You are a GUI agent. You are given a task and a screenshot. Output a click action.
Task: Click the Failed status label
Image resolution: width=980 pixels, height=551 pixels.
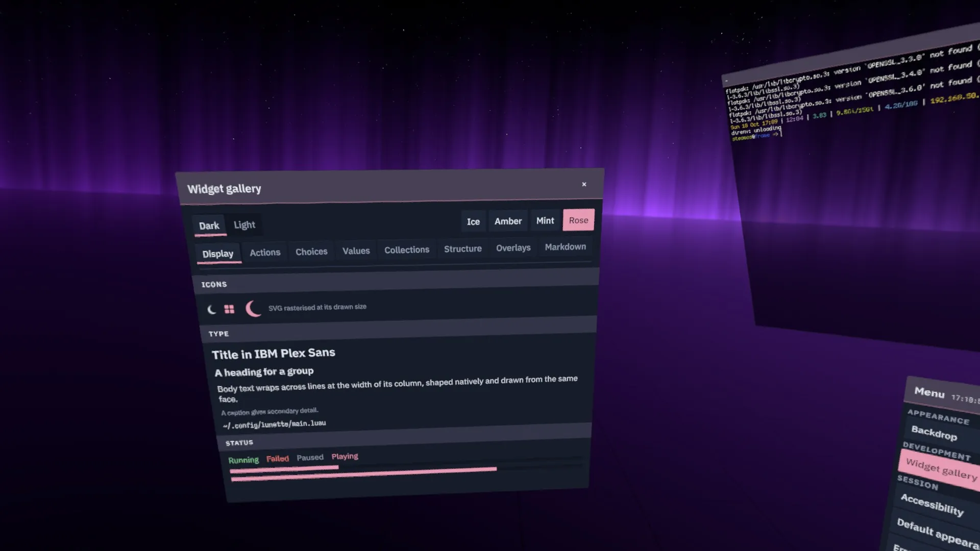coord(277,458)
